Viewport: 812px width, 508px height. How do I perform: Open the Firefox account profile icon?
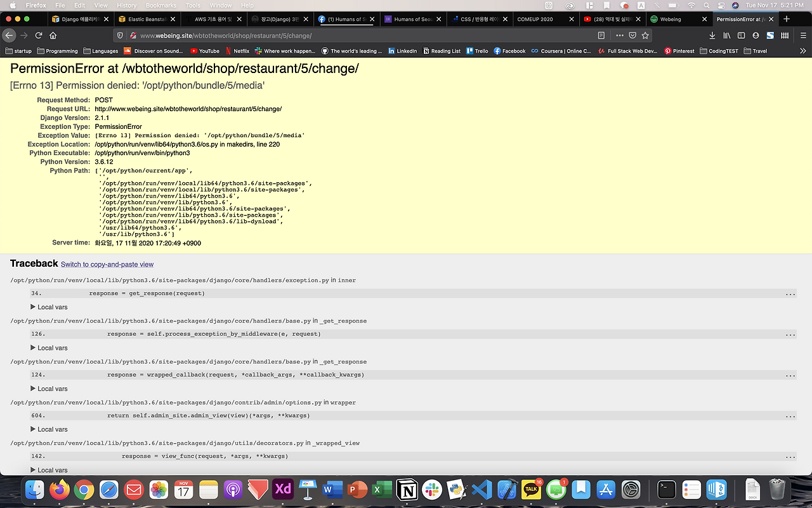coord(755,36)
